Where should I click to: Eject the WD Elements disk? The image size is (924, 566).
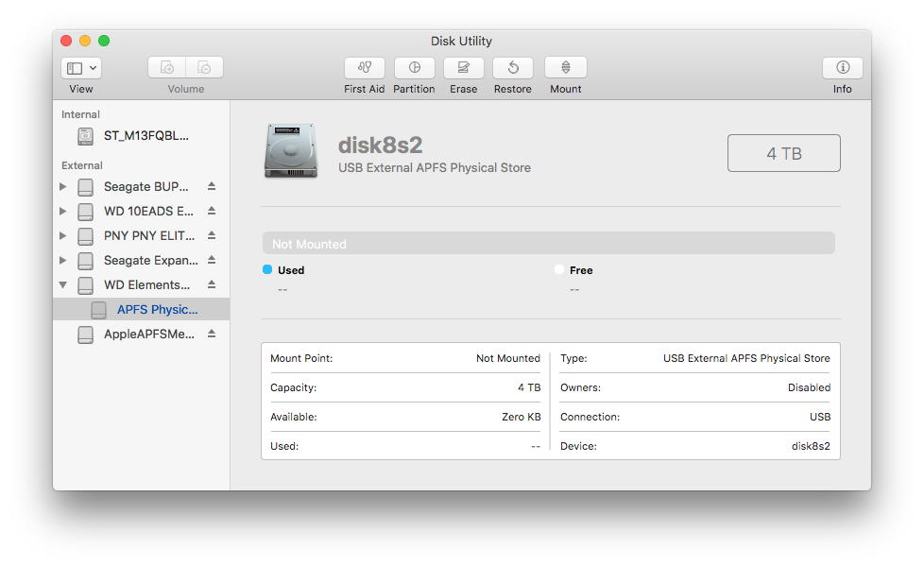point(212,284)
